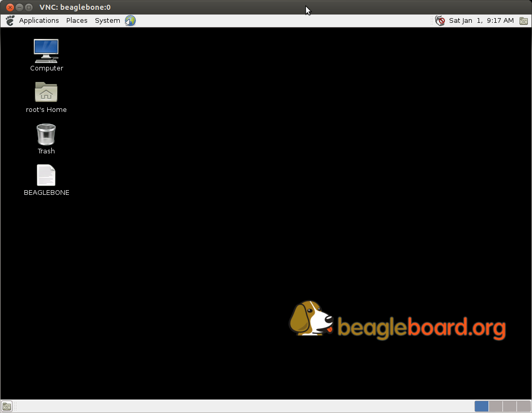This screenshot has height=413, width=532.
Task: Open the Applications menu
Action: [x=39, y=21]
